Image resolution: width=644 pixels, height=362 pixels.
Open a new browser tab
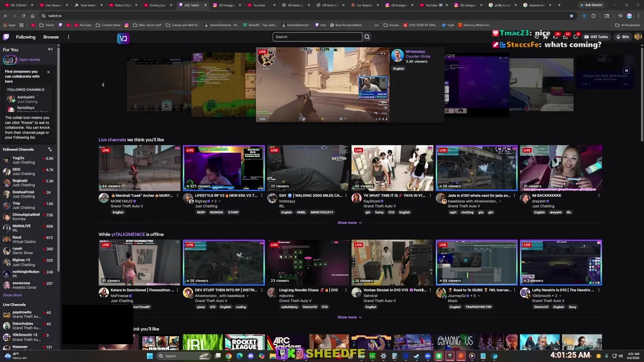559,5
